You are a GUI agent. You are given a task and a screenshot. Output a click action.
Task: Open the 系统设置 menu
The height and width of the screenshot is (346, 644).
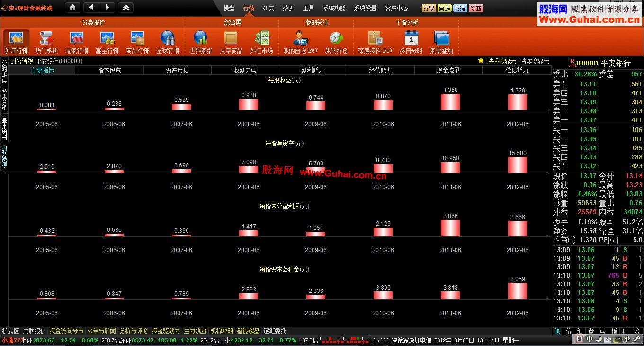point(366,8)
